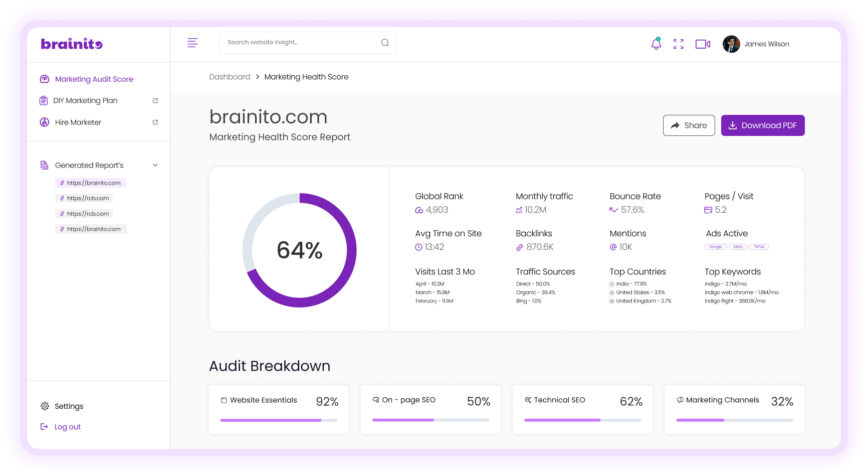Click Google ads tag
The height and width of the screenshot is (476, 868).
(716, 247)
